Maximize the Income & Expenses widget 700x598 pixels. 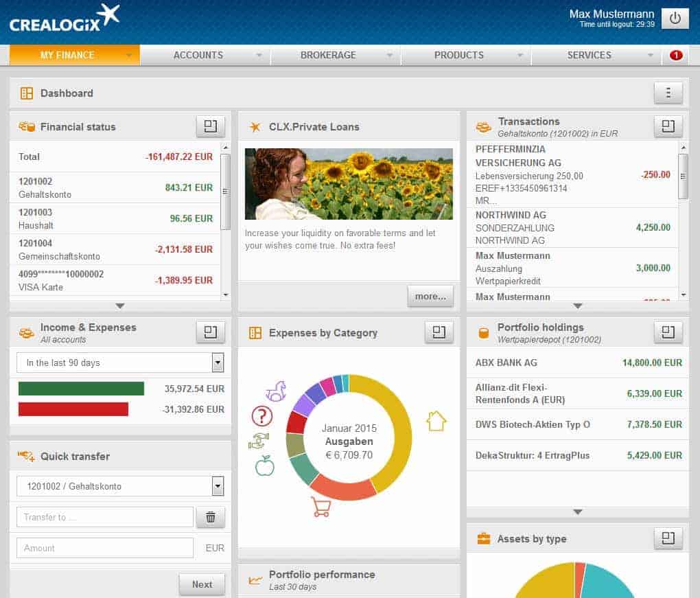pyautogui.click(x=210, y=332)
